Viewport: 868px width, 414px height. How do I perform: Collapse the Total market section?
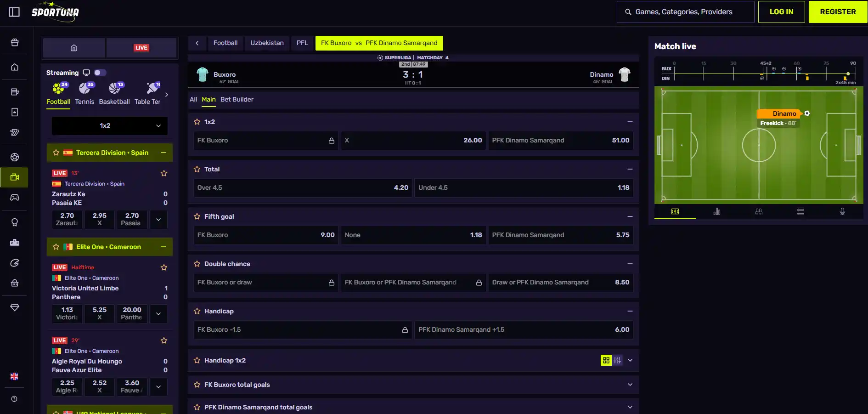pyautogui.click(x=630, y=169)
